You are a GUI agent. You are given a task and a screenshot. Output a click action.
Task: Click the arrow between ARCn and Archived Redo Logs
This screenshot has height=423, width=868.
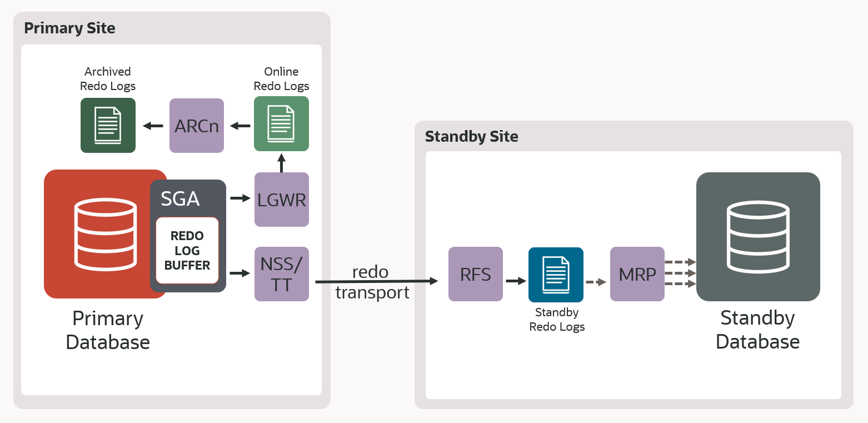coord(152,126)
